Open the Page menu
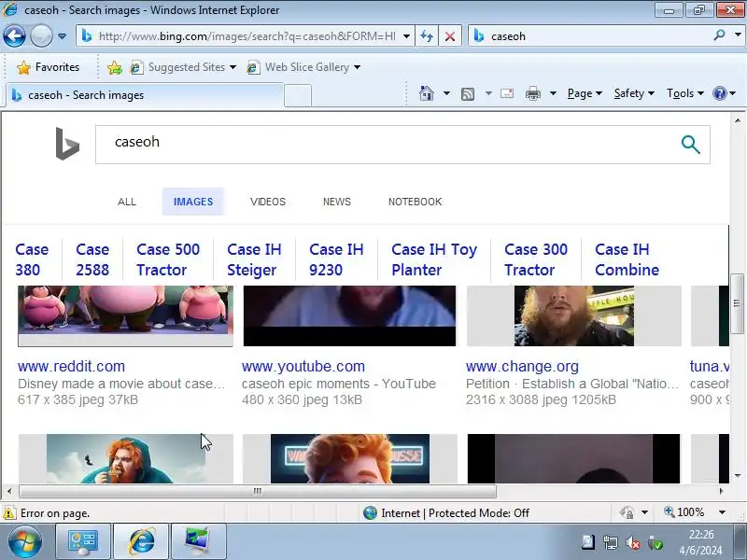 pos(585,93)
